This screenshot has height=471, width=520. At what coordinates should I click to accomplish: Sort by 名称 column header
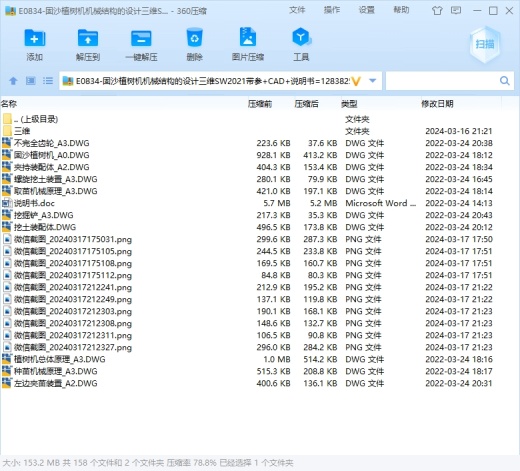(9, 104)
